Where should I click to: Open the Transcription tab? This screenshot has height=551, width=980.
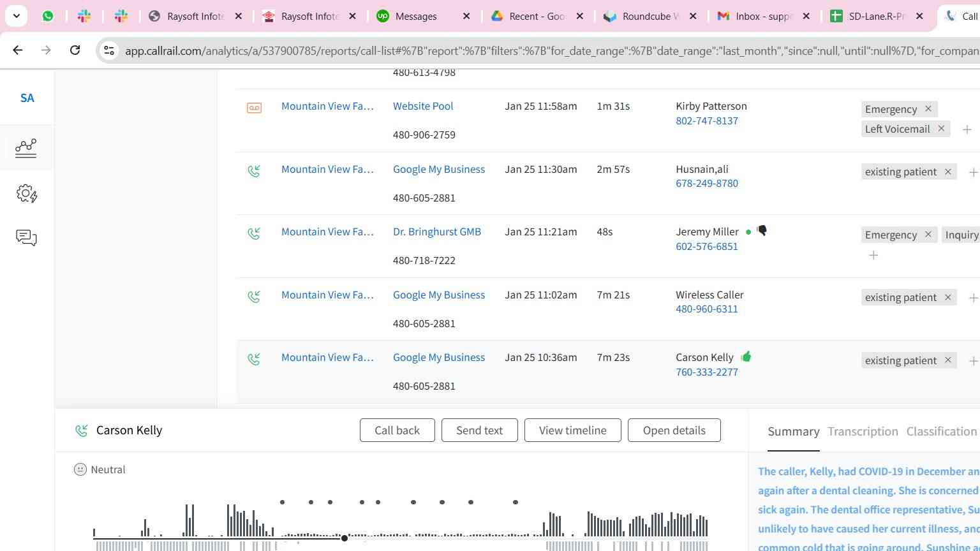(x=863, y=432)
